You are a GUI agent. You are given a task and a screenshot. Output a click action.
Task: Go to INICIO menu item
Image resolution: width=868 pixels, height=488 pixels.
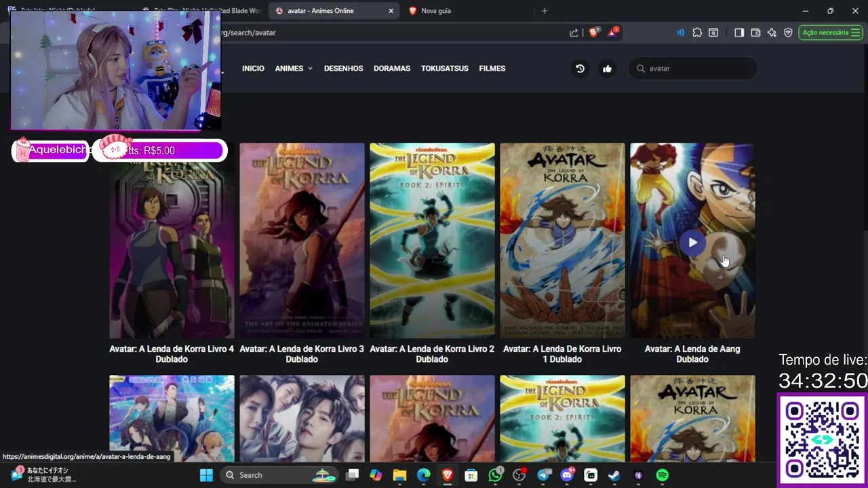(x=253, y=68)
